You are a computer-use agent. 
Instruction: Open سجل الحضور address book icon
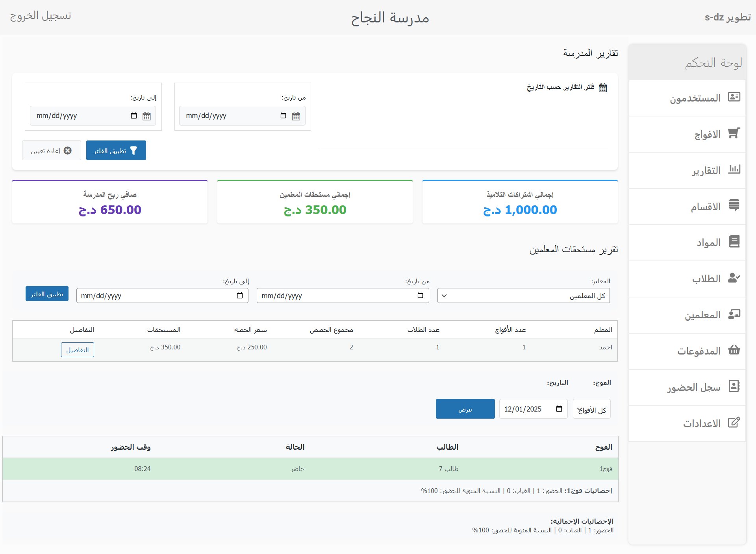click(734, 386)
